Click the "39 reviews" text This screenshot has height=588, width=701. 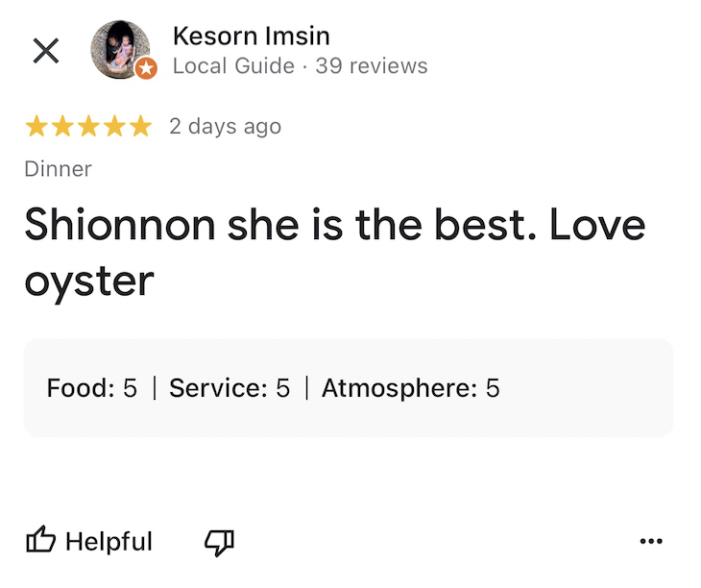[x=371, y=66]
